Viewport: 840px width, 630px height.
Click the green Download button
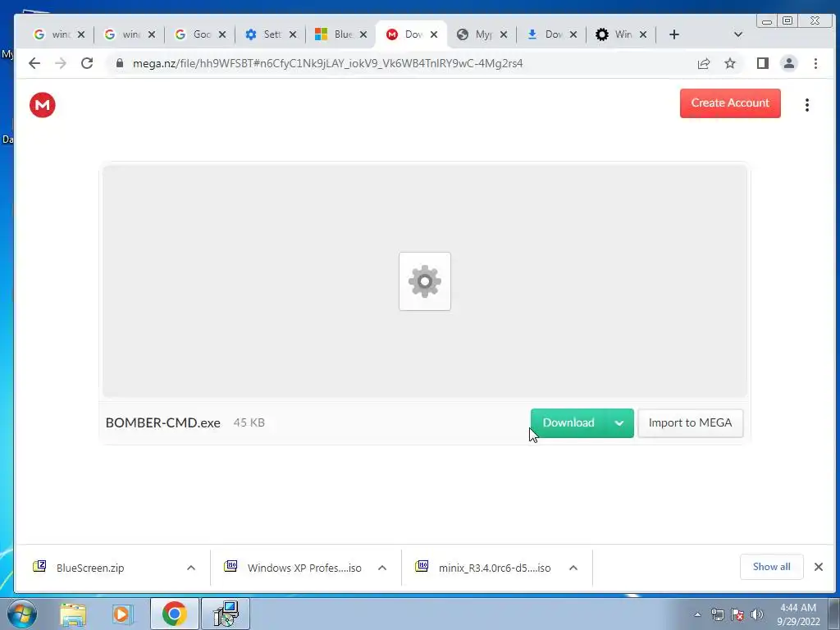click(568, 422)
